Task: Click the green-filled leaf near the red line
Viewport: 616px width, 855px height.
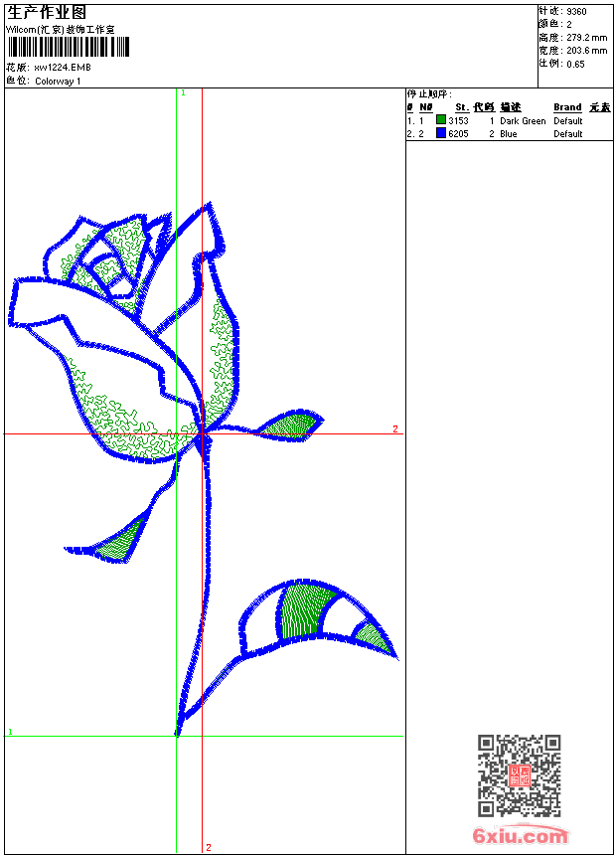Action: 295,425
